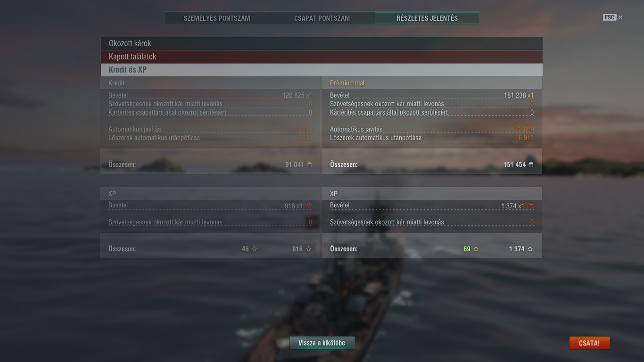The image size is (644, 362).
Task: Expand the Okozott károk section
Action: [x=321, y=43]
